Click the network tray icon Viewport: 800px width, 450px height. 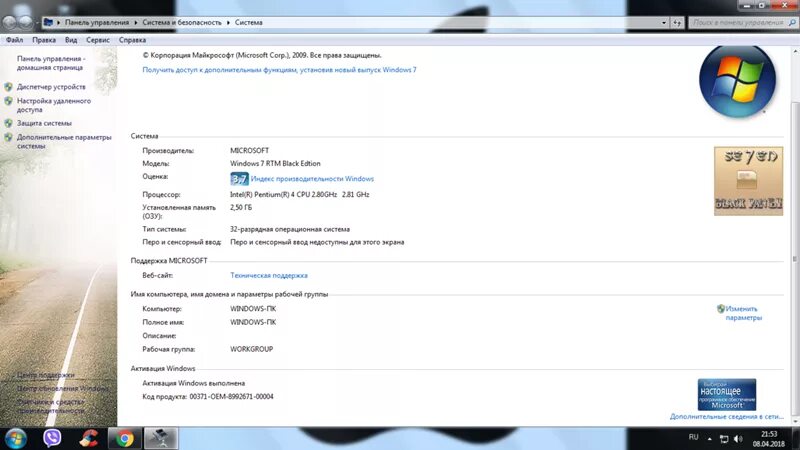[723, 439]
